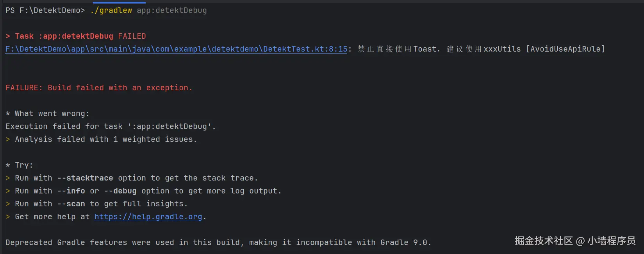644x254 pixels.
Task: Click the [AvoidUseApiRule] rule name
Action: point(565,49)
